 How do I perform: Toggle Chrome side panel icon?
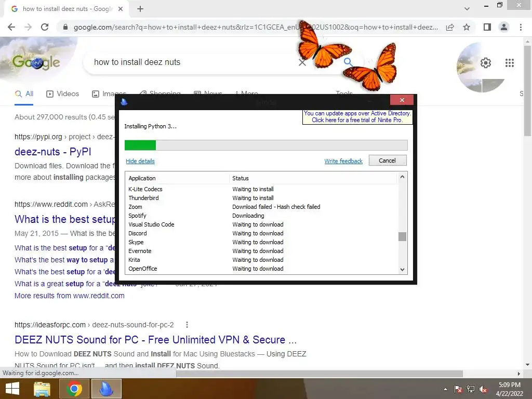point(487,27)
